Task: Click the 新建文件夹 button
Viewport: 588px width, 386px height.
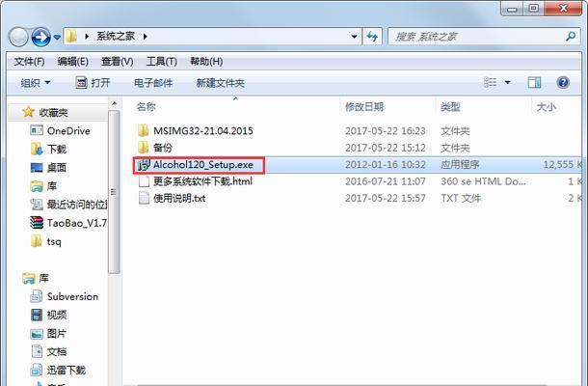Action: (x=220, y=83)
